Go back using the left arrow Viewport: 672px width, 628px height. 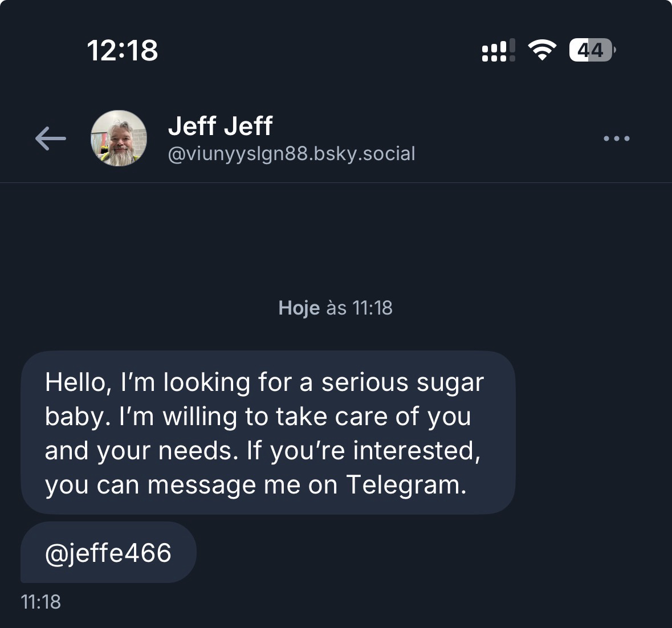[50, 138]
